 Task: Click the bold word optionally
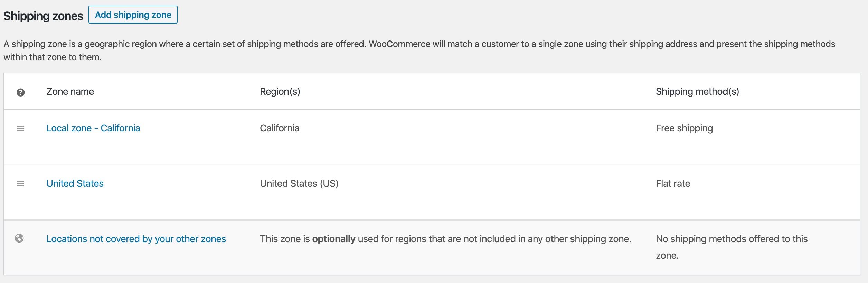click(x=333, y=239)
